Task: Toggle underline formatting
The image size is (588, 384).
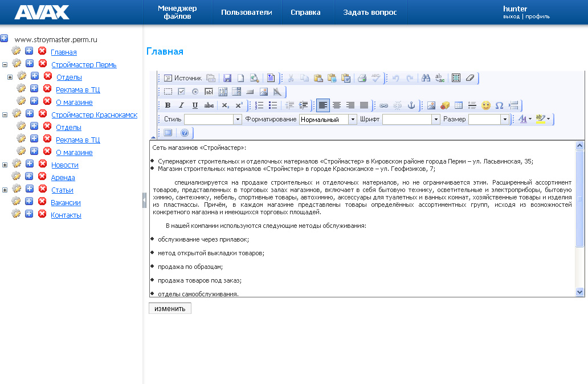Action: coord(195,105)
